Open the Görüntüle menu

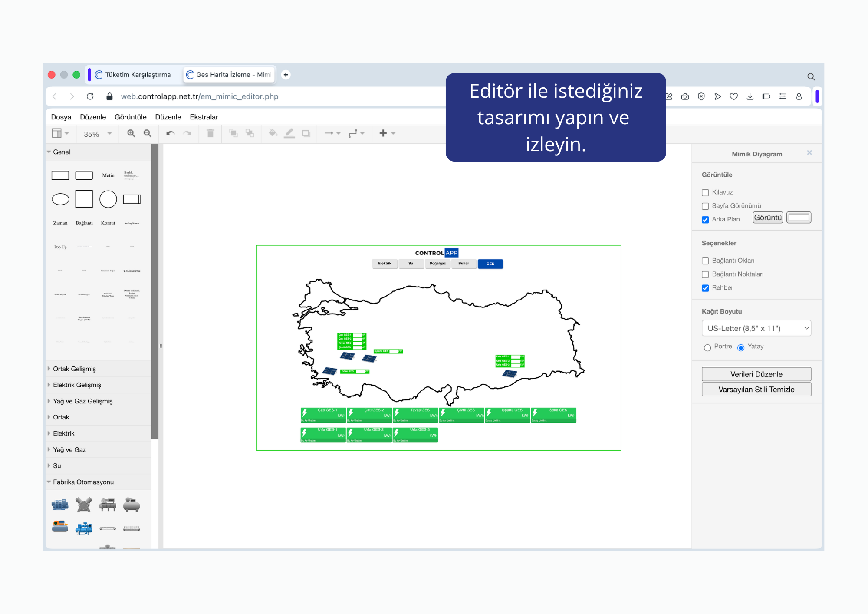[130, 117]
